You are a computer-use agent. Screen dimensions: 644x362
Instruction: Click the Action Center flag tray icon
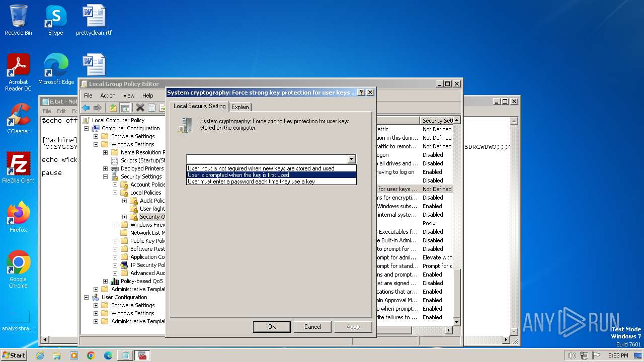[x=597, y=355]
